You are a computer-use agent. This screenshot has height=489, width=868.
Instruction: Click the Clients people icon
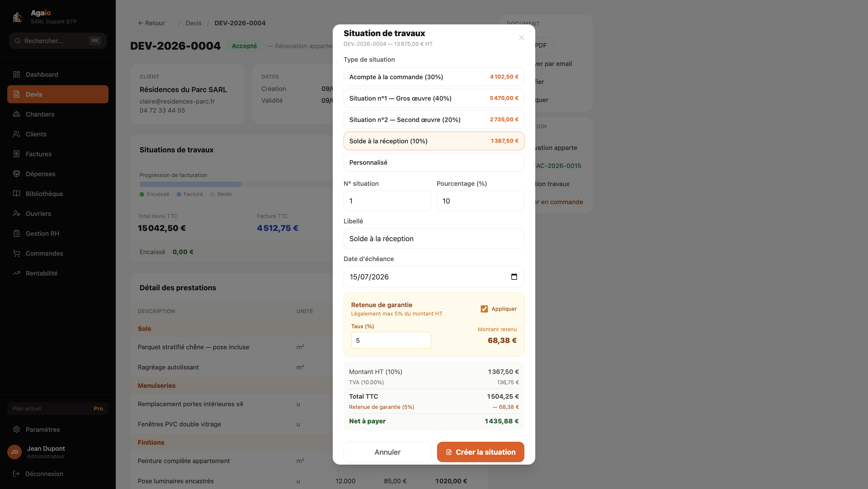click(x=17, y=134)
